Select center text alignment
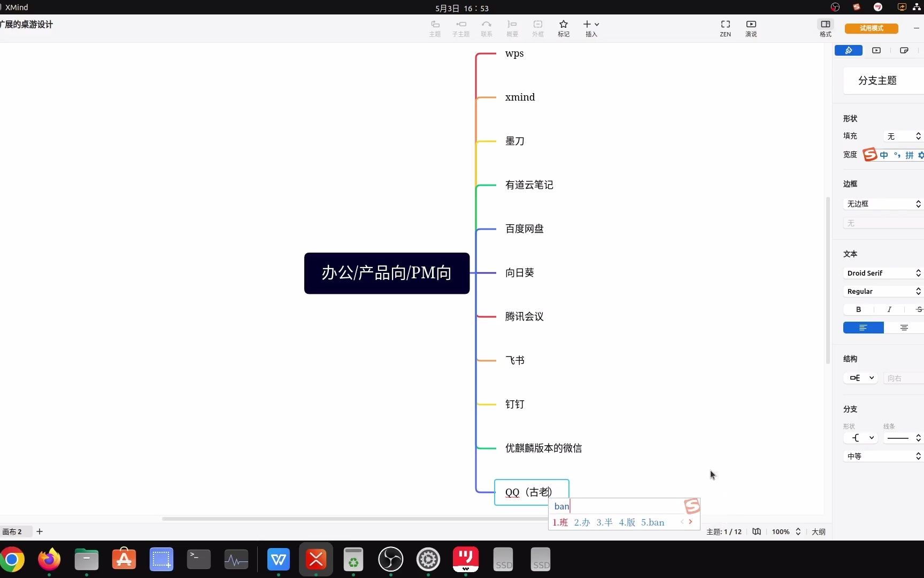This screenshot has height=578, width=924. [x=904, y=328]
